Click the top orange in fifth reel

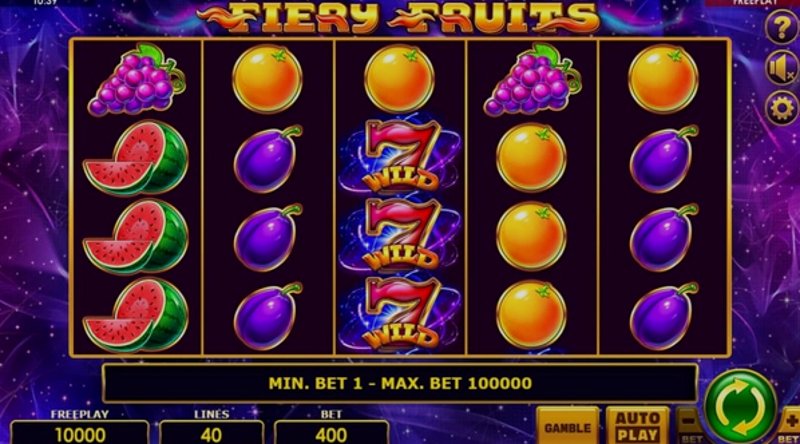click(663, 78)
